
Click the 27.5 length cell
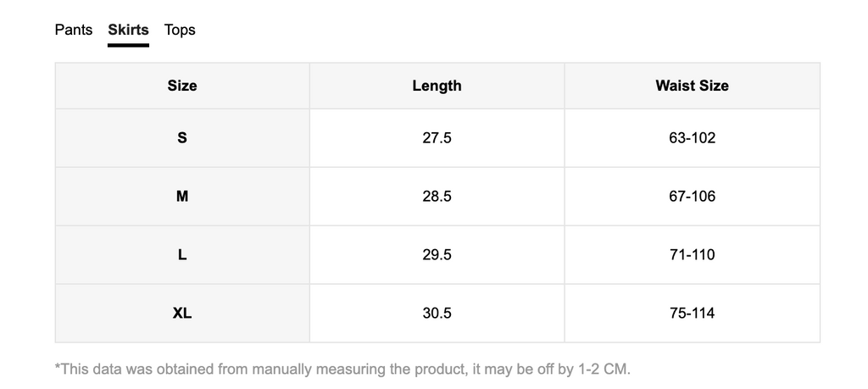point(437,138)
